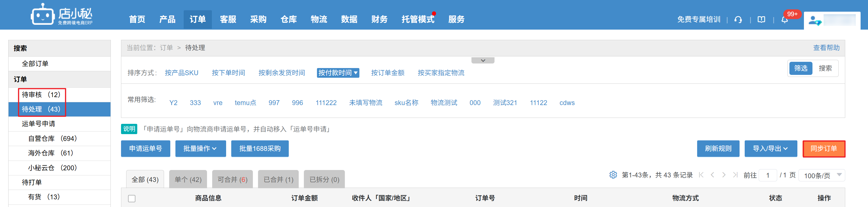
Task: Go to the last page arrow
Action: pos(735,175)
